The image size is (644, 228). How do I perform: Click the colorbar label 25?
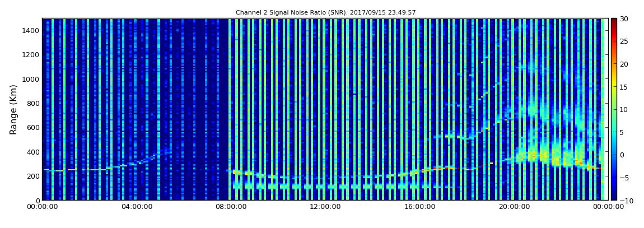[x=624, y=41]
